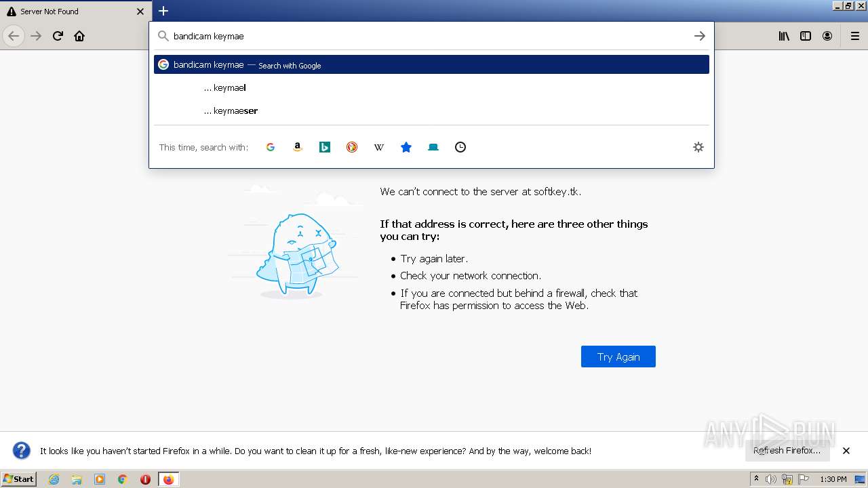Open search settings gear icon
The height and width of the screenshot is (488, 868).
(698, 147)
